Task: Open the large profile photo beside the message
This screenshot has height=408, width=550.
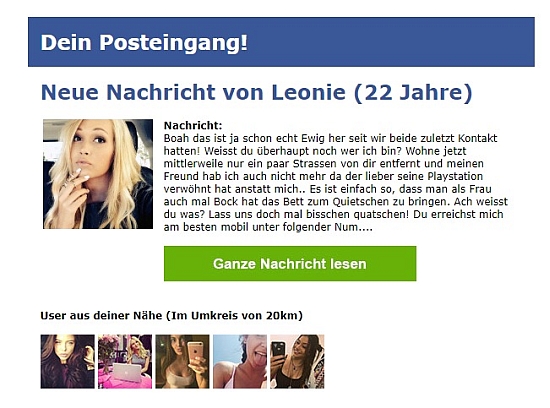Action: coord(98,174)
